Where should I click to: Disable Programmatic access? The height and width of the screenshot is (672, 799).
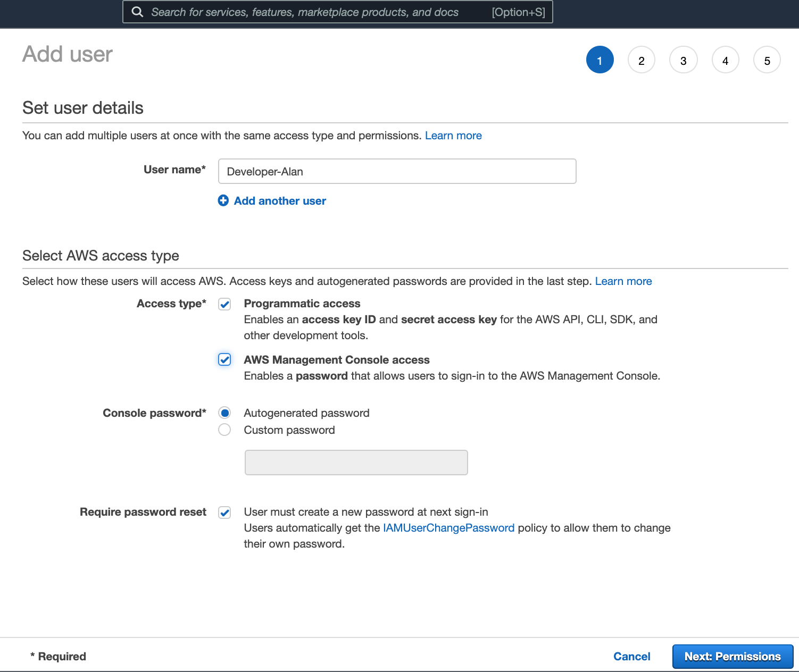tap(224, 304)
